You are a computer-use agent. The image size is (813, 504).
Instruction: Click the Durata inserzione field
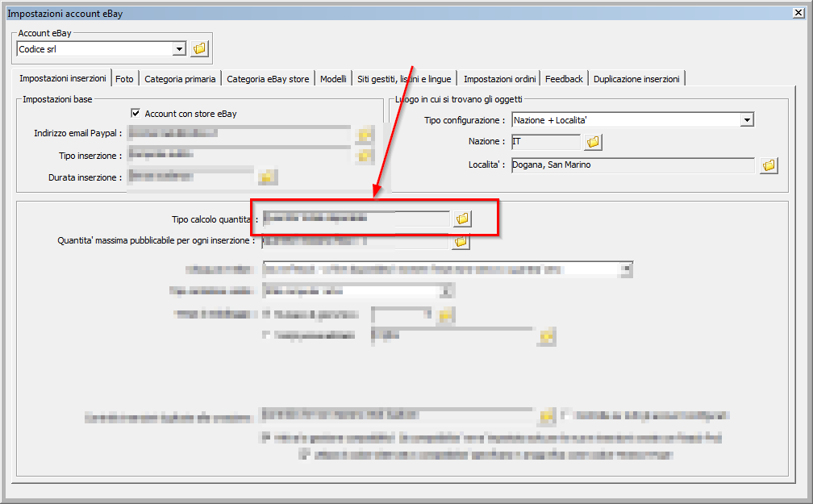click(x=191, y=177)
